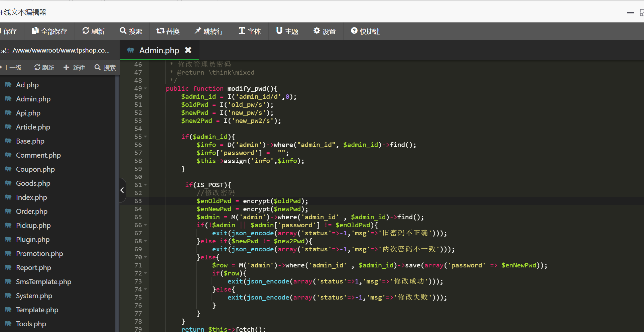Viewport: 644px width, 332px height.
Task: Click line number 63 in the gutter
Action: click(138, 201)
